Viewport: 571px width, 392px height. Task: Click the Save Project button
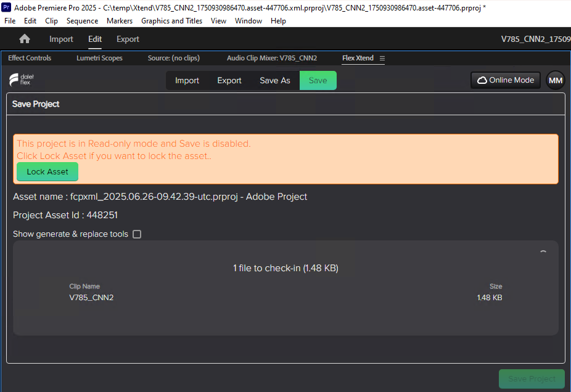click(x=532, y=379)
